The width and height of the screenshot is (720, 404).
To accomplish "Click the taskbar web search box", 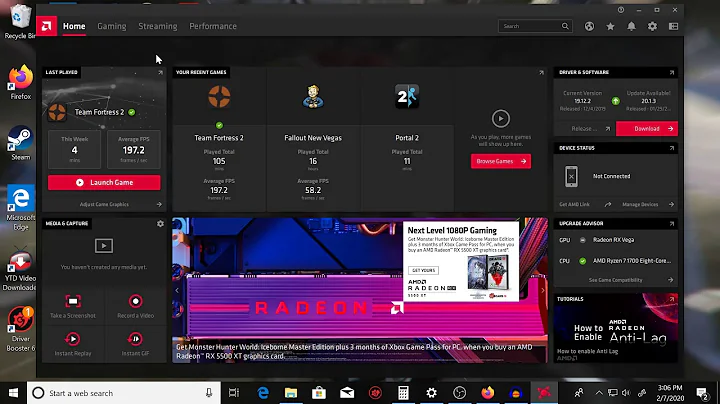I will [x=124, y=393].
